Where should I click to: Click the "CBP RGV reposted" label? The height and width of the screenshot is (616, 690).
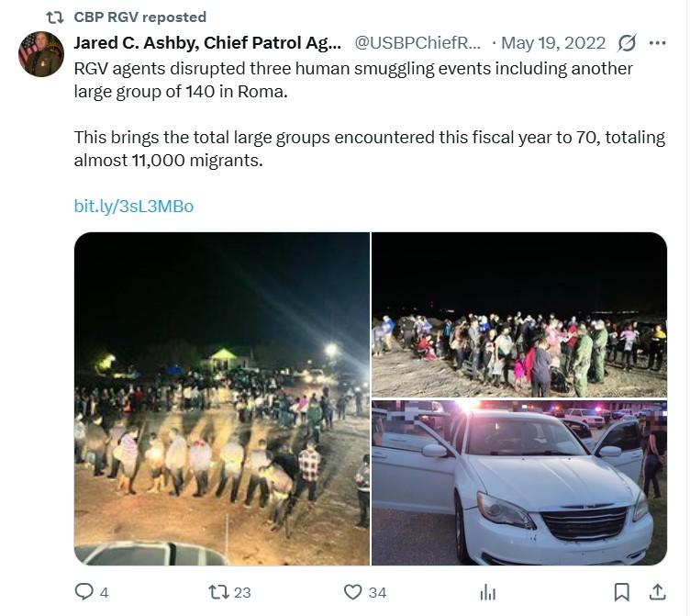pyautogui.click(x=139, y=17)
